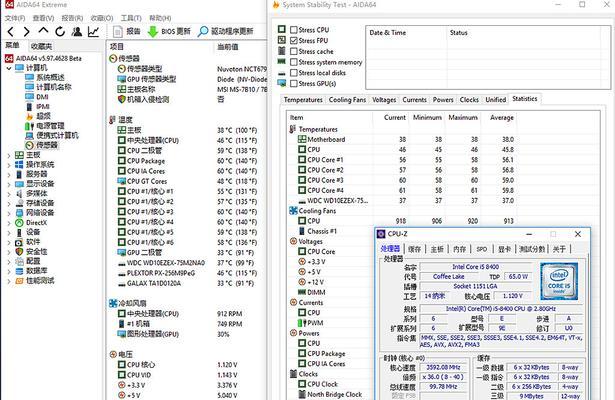
Task: Uncheck the Stress FPU checkbox
Action: [294, 40]
